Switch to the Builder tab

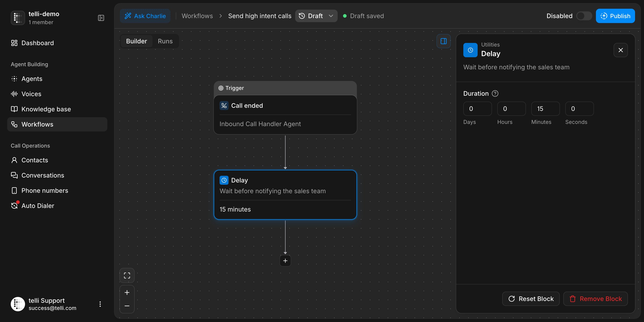point(136,41)
